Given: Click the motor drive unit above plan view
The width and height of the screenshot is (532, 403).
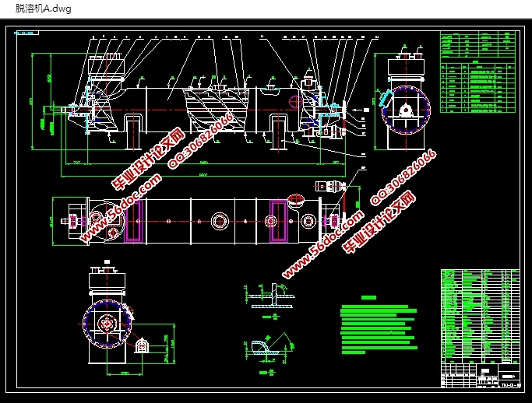Looking at the screenshot, I should (x=330, y=187).
